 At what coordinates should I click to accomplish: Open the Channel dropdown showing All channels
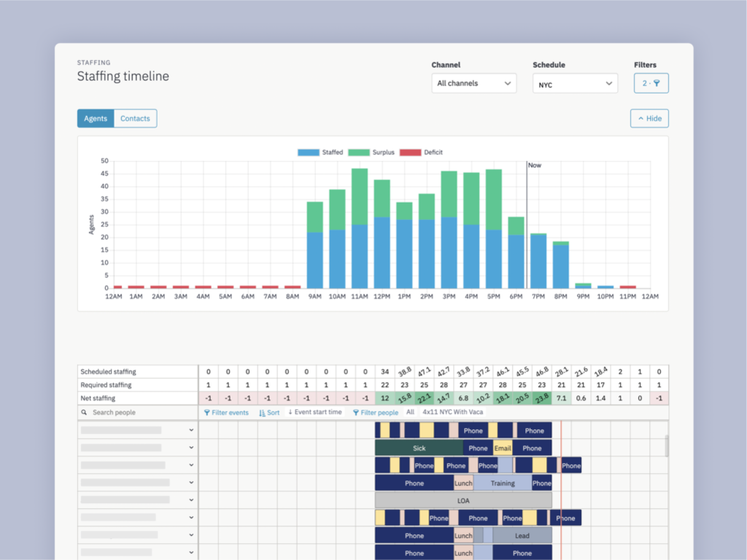click(473, 83)
